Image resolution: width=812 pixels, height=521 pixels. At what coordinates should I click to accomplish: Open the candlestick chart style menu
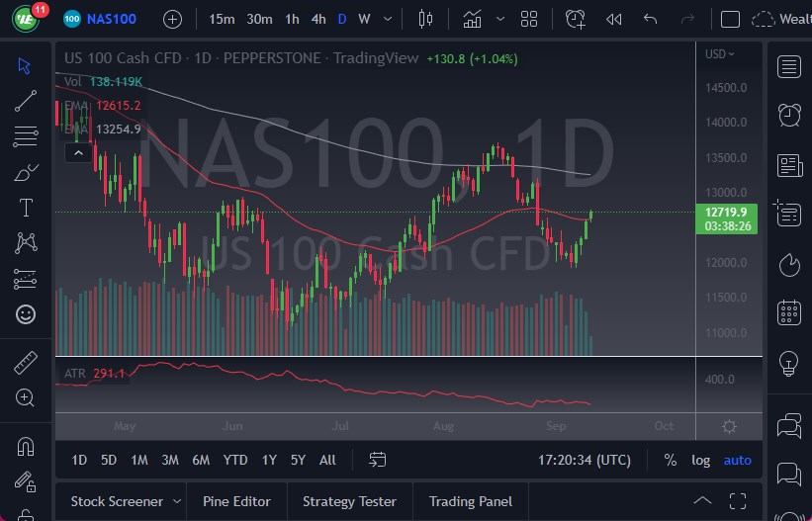[425, 19]
